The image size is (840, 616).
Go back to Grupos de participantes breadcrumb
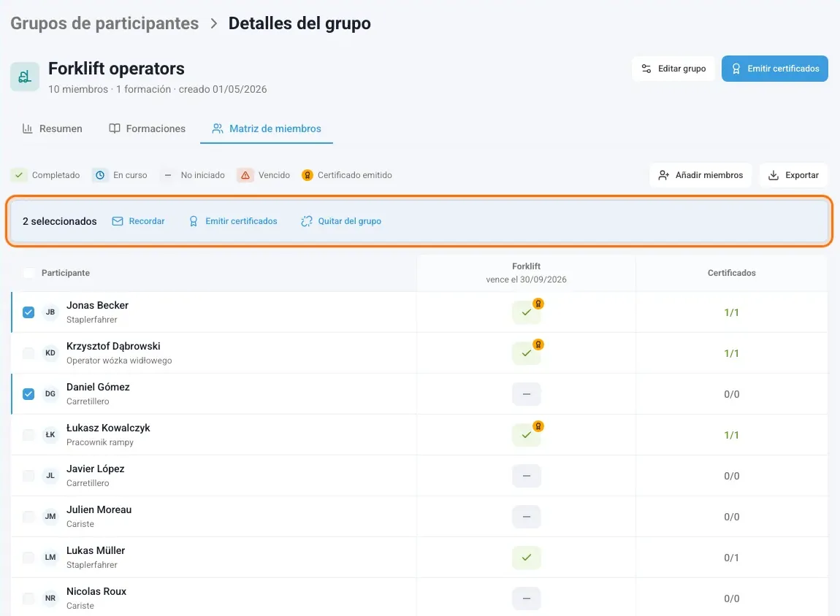104,23
